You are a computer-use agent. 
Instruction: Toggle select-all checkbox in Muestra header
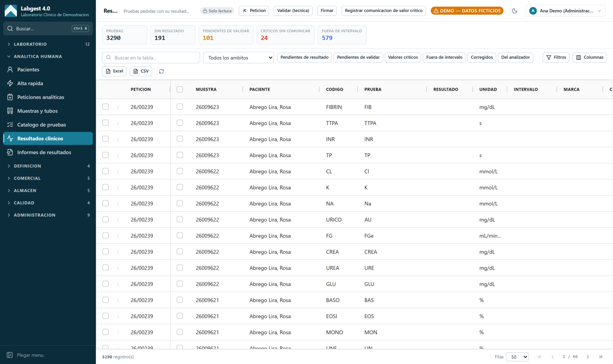(180, 89)
